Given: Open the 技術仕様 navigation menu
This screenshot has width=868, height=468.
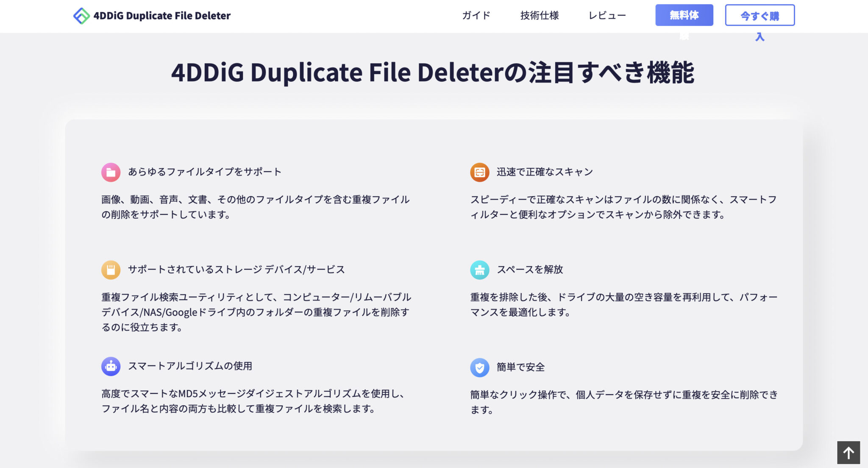Looking at the screenshot, I should [x=539, y=15].
